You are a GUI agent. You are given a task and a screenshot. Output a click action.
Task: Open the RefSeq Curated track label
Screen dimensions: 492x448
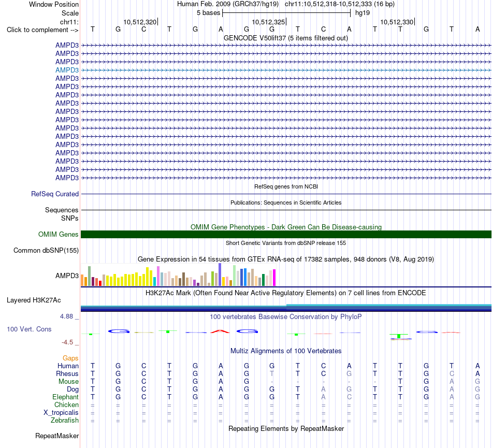pos(55,194)
